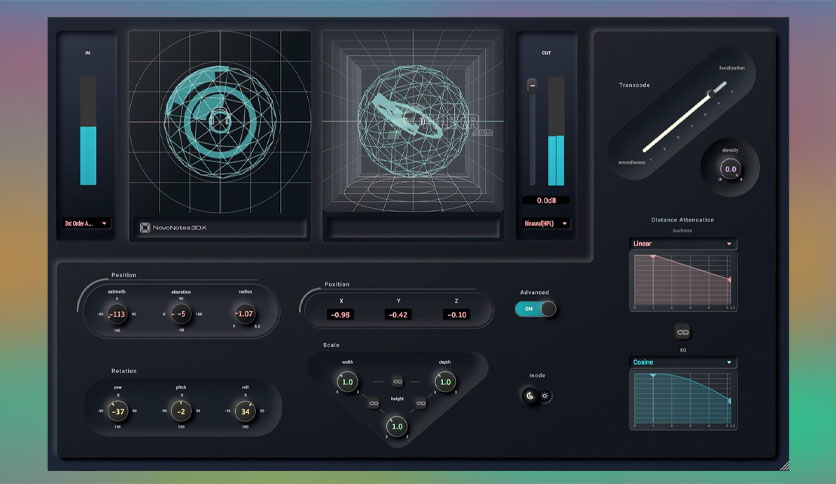The width and height of the screenshot is (836, 484).
Task: Click the roll knob showing 34
Action: (x=245, y=412)
